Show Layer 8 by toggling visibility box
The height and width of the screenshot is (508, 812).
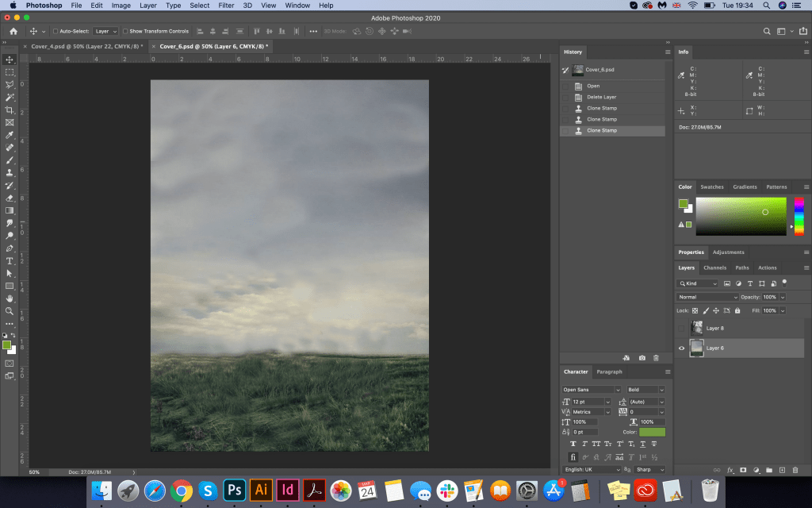[681, 328]
